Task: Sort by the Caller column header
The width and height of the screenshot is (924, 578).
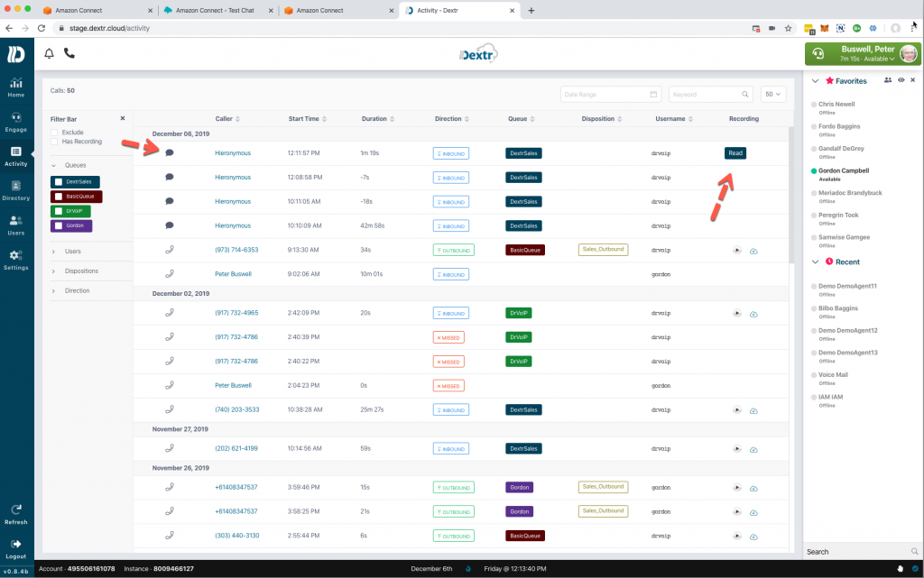Action: [227, 119]
